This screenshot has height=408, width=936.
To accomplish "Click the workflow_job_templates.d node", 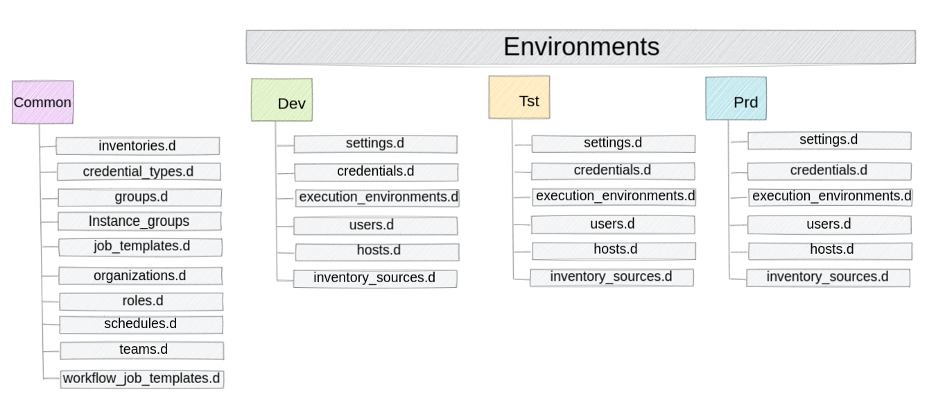I will pos(141,378).
